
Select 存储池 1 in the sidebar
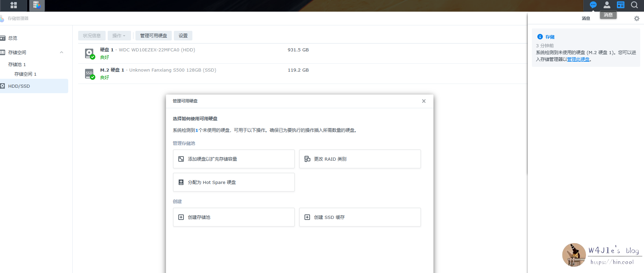tap(17, 64)
